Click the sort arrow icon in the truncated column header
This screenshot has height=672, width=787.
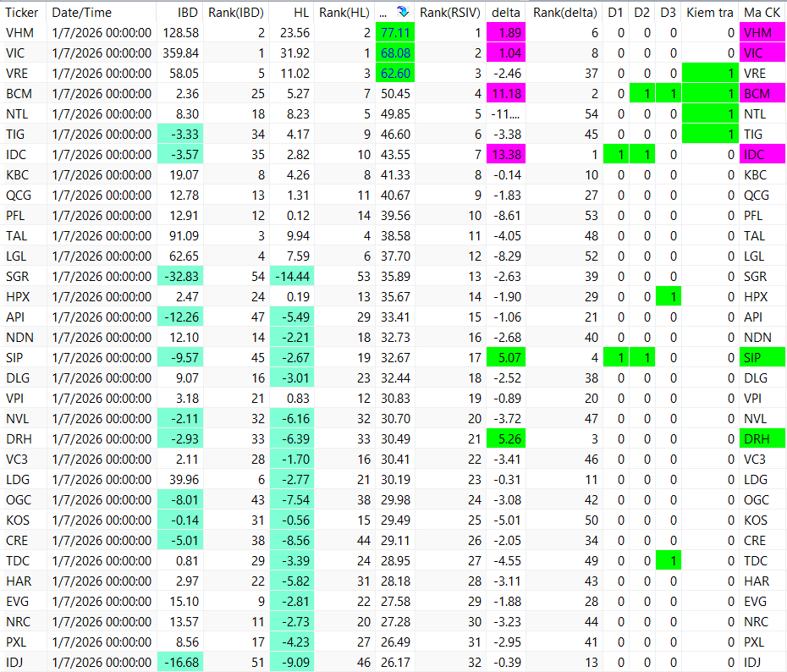click(x=402, y=12)
